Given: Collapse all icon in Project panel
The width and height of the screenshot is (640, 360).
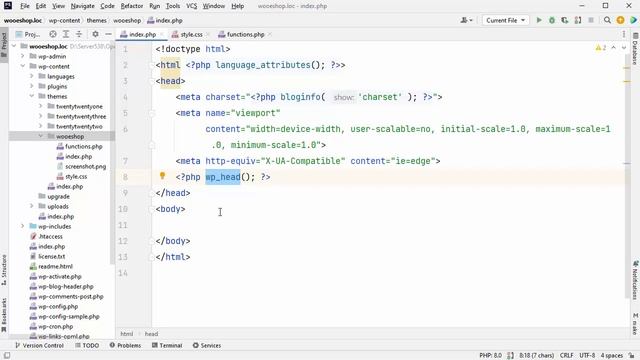Looking at the screenshot, I should [x=79, y=34].
